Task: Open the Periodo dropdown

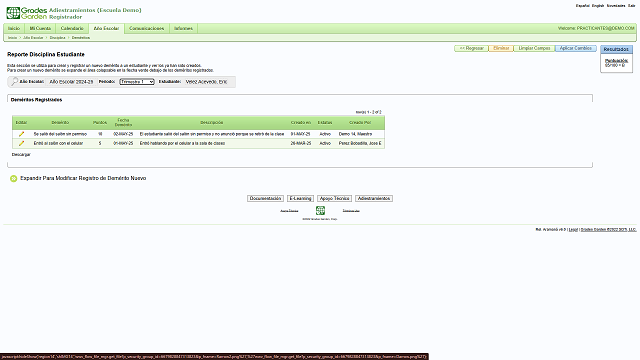Action: [x=137, y=82]
